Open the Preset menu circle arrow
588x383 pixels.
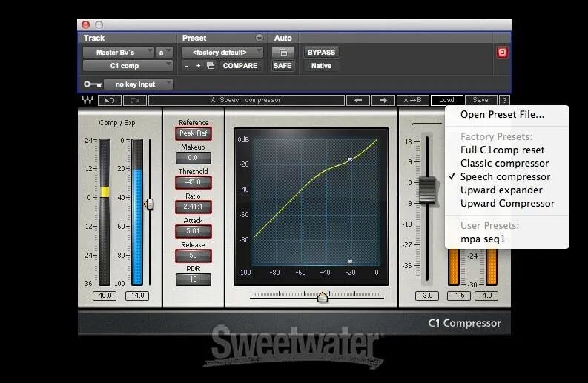[259, 38]
